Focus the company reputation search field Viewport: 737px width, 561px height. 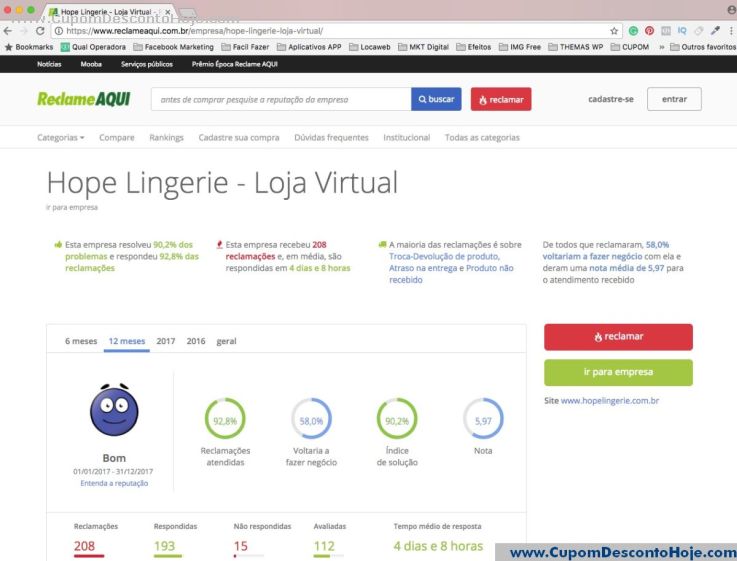[281, 99]
